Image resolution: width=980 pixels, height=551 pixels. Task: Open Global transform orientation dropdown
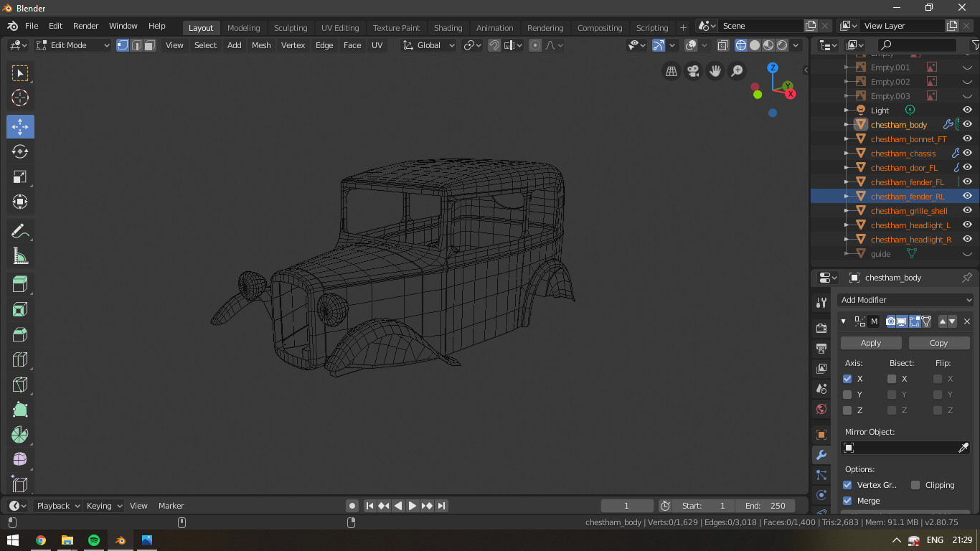click(429, 45)
